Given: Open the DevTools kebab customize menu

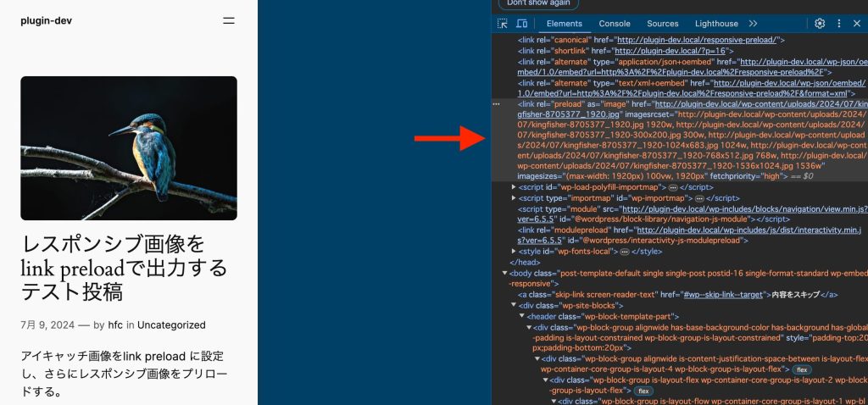Looking at the screenshot, I should click(838, 23).
